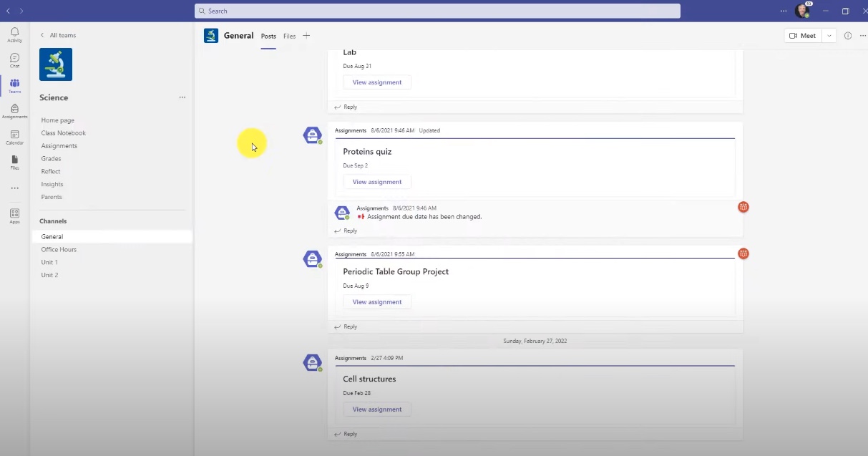Click the Search input field

[x=437, y=11]
